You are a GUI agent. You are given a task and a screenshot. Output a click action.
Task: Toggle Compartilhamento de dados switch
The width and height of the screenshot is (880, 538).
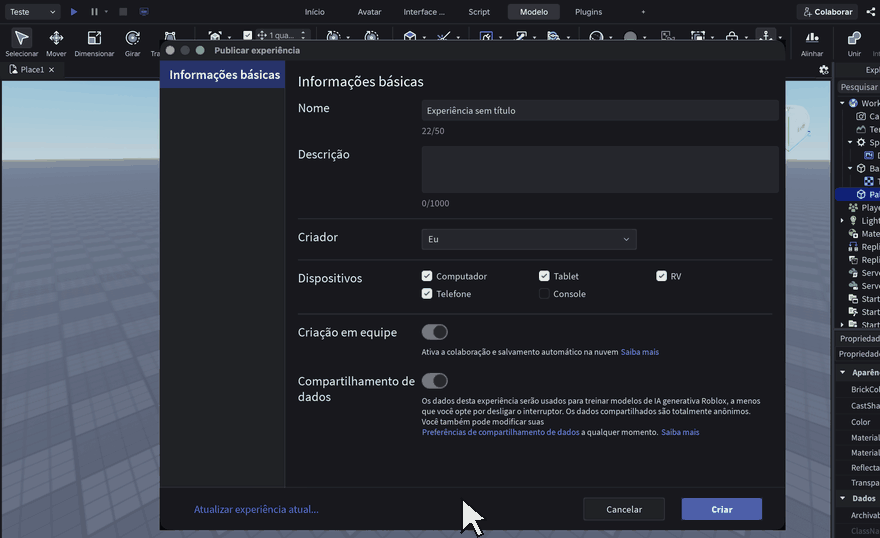pyautogui.click(x=435, y=381)
